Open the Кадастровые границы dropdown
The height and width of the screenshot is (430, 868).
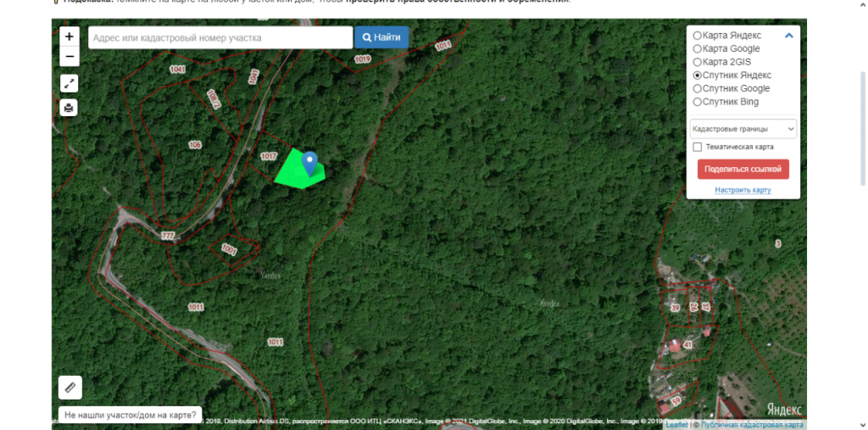tap(743, 129)
